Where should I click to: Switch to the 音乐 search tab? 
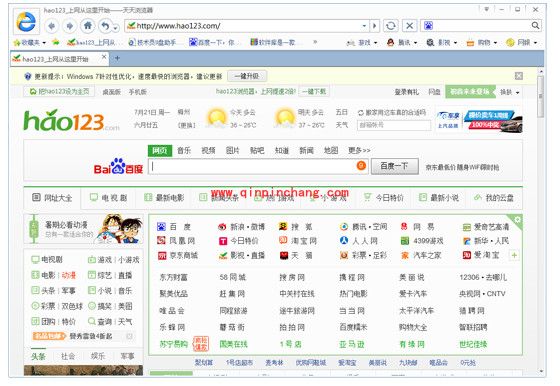point(184,151)
